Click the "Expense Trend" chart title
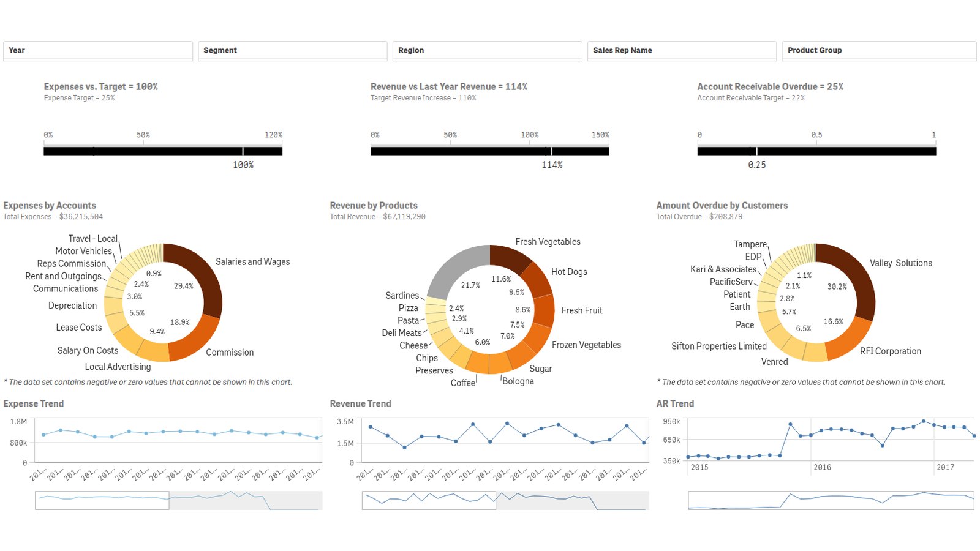980x551 pixels. [x=34, y=404]
